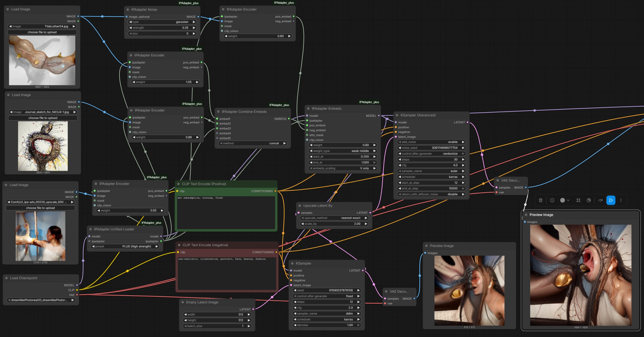
Task: Open control after generate randomize selector
Action: (x=431, y=154)
